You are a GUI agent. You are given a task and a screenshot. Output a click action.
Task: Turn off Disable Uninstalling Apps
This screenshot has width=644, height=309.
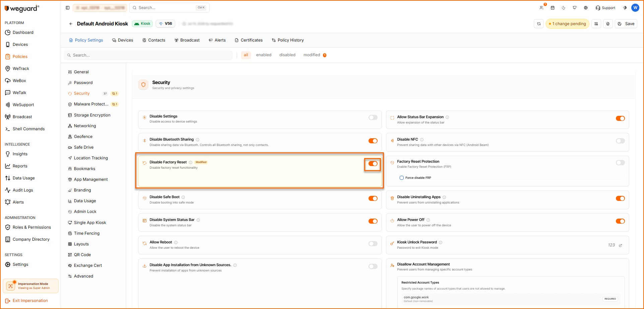coord(620,199)
